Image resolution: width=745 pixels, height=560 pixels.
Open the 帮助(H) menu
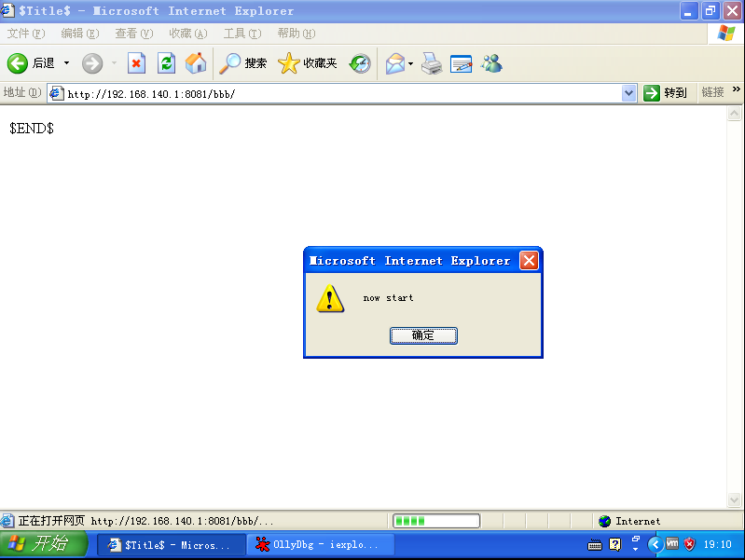click(x=297, y=34)
